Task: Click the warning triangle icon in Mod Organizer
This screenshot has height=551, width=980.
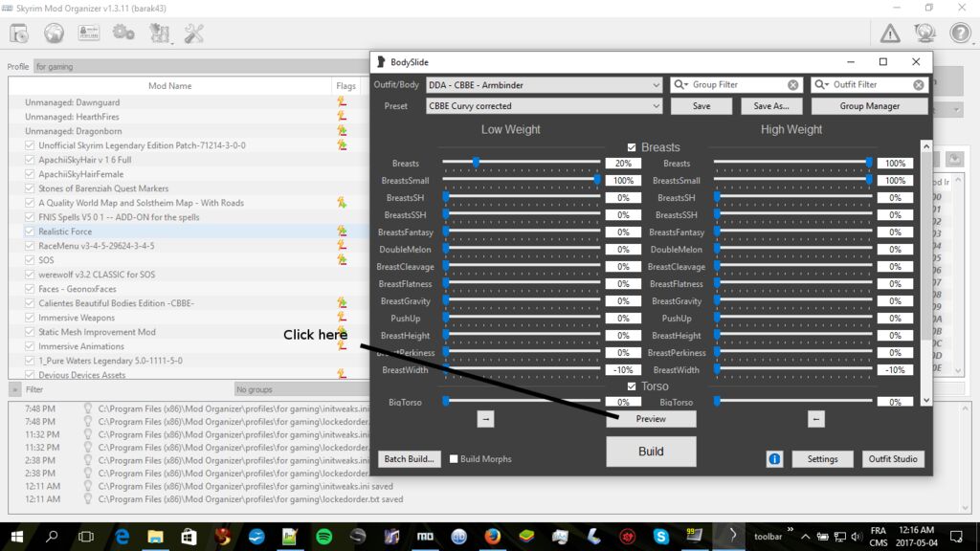Action: point(888,32)
